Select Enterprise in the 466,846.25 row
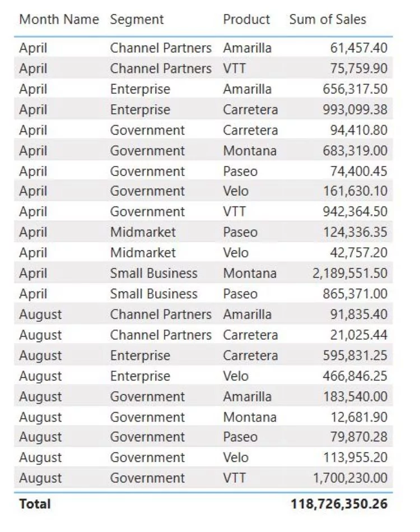 [140, 376]
